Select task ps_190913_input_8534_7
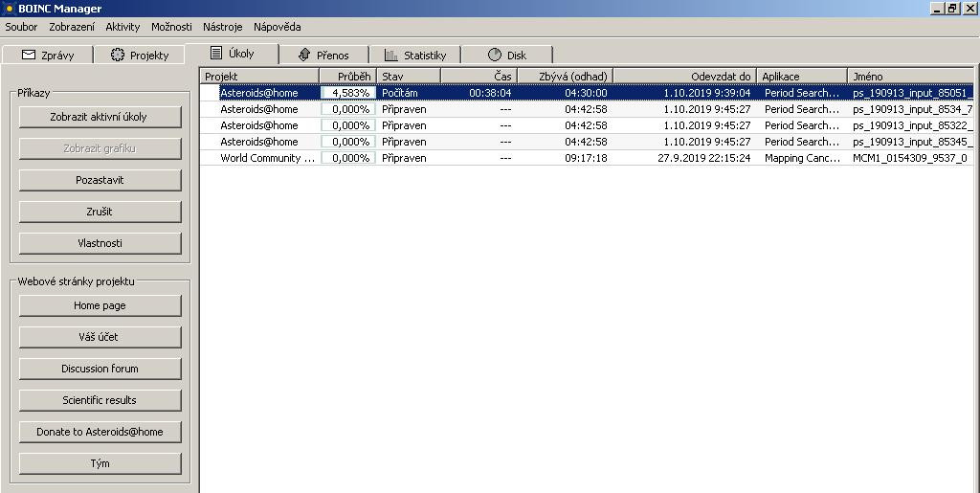The width and height of the screenshot is (980, 493). click(x=587, y=109)
